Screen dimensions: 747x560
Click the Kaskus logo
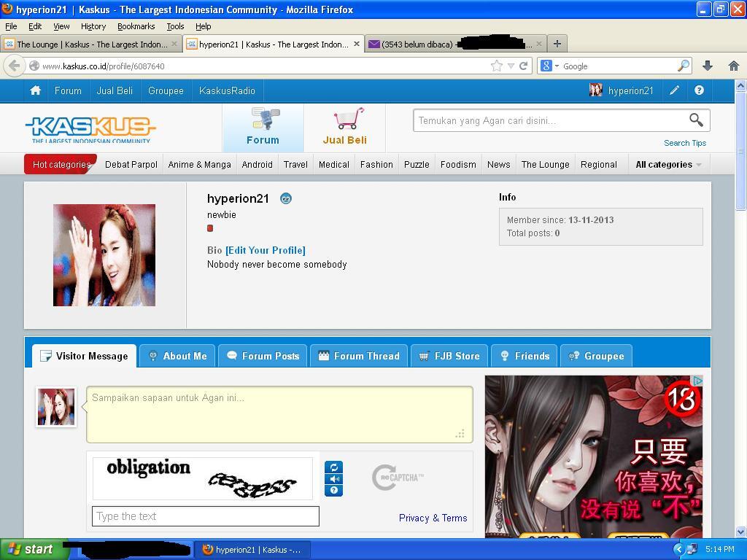[x=90, y=130]
